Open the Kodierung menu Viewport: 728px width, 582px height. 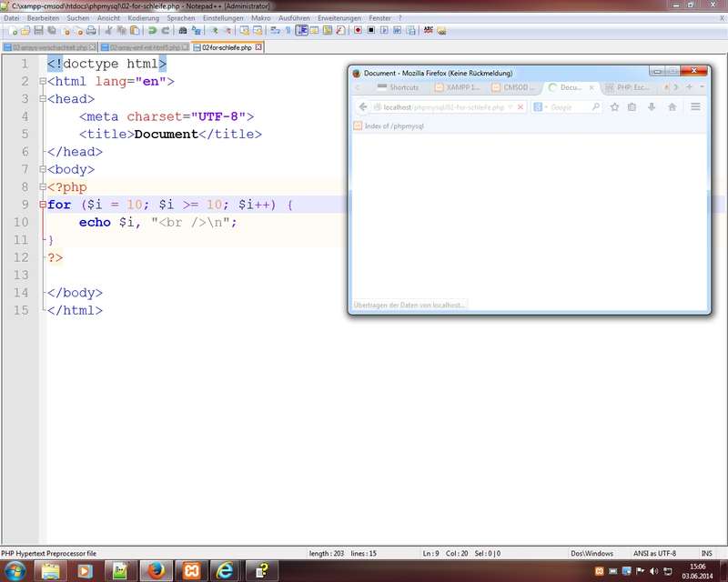pos(143,17)
